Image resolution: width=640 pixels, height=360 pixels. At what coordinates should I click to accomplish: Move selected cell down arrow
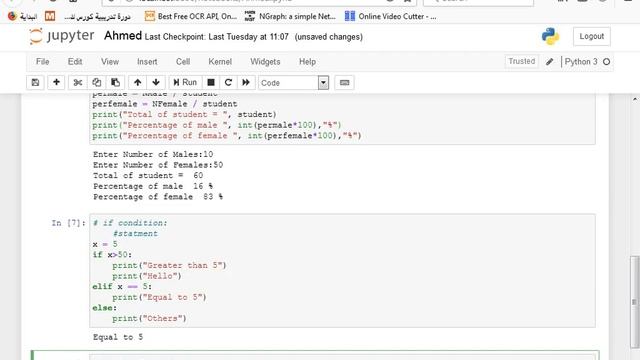(x=156, y=82)
